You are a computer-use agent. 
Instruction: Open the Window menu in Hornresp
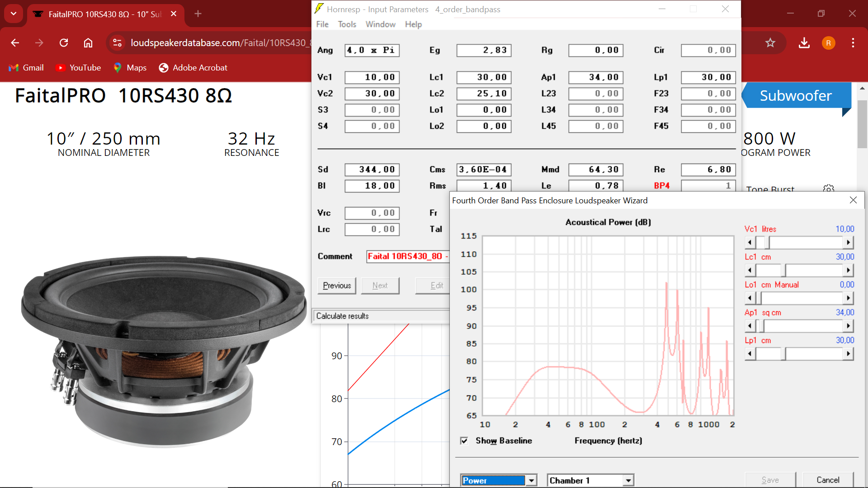[x=380, y=24]
